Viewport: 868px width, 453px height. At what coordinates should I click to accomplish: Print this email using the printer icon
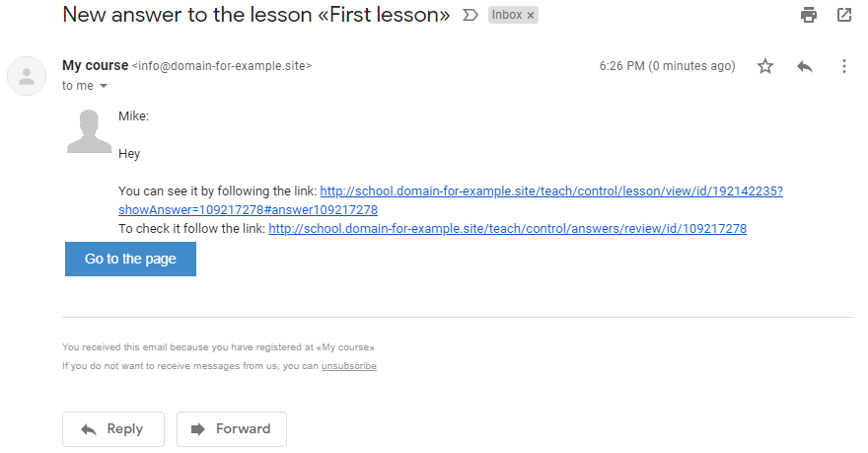808,15
